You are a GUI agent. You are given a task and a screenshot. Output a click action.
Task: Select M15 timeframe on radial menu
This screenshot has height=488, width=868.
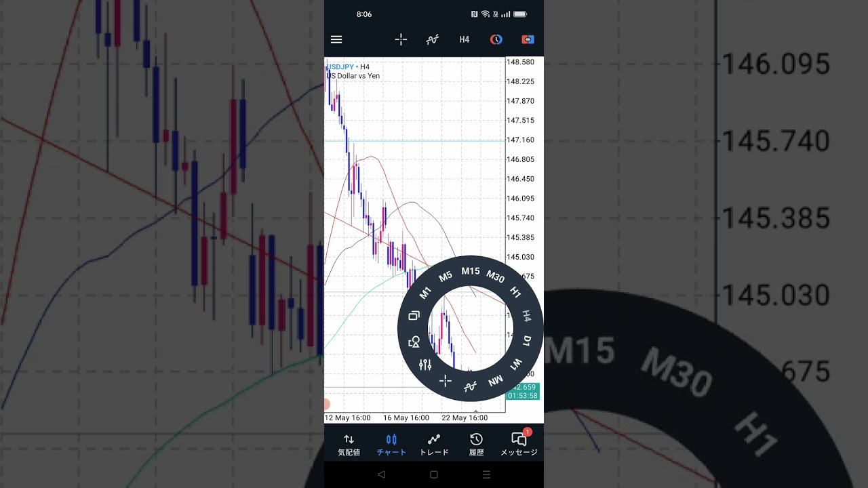[x=470, y=271]
